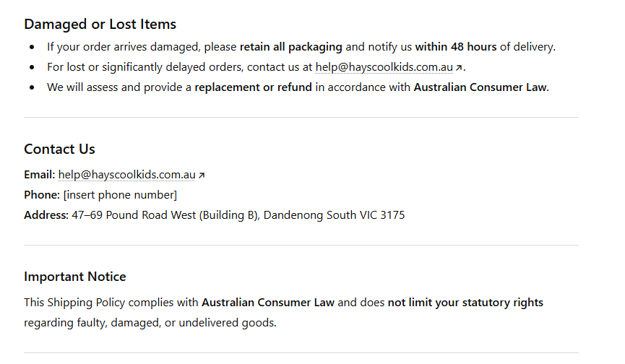Select the "Contact Us" heading

point(59,149)
